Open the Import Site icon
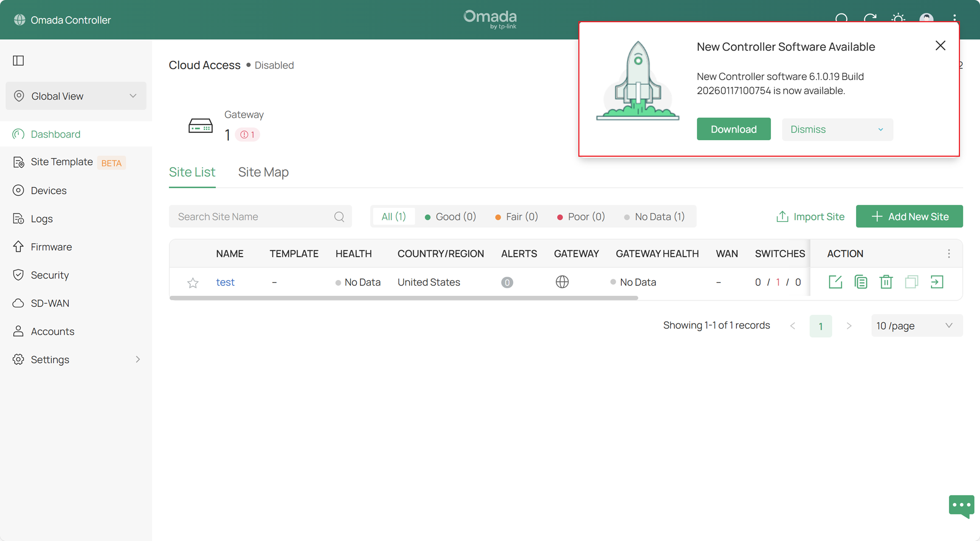The image size is (980, 541). coord(783,216)
